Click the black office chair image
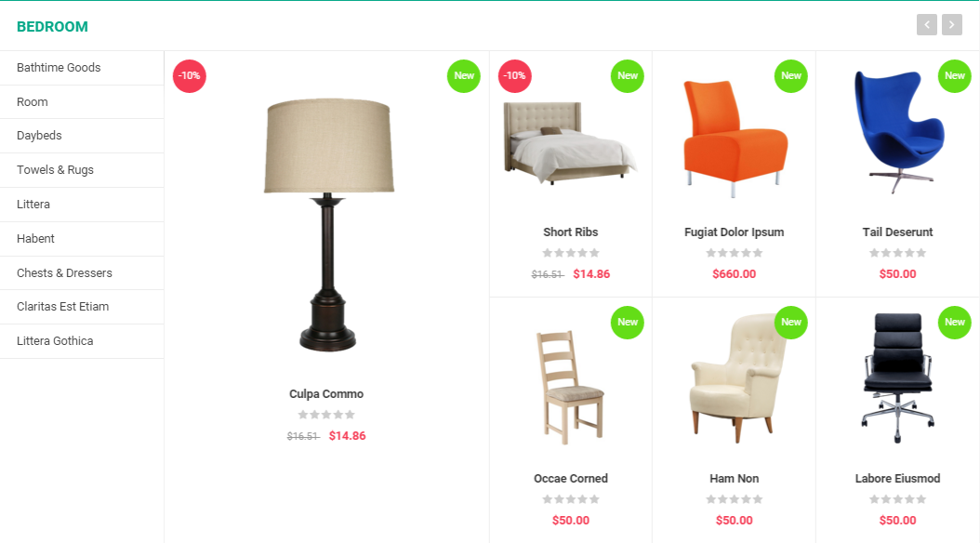 tap(898, 378)
